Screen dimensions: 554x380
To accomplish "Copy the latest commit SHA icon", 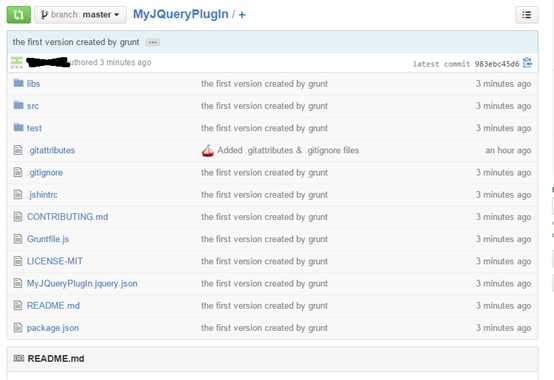I will (x=528, y=63).
